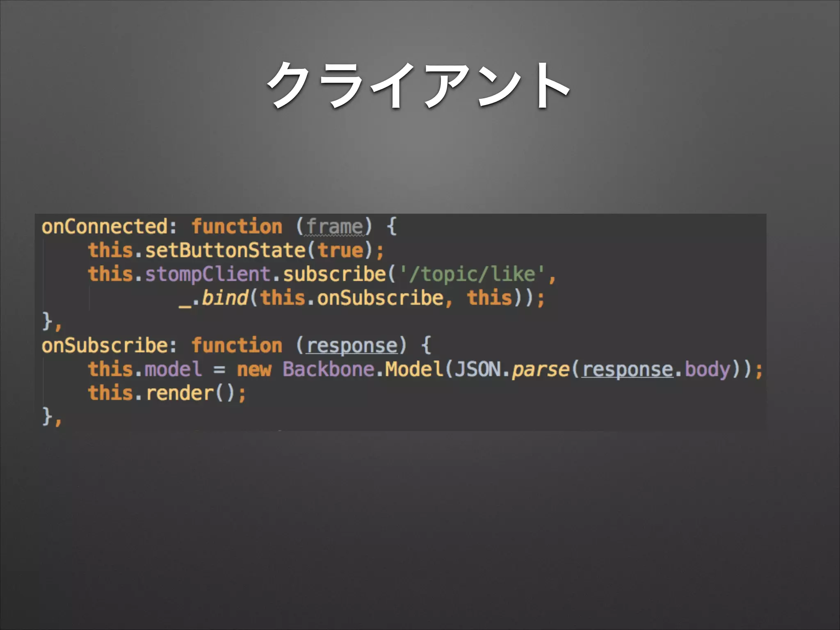Click the first function keyword
This screenshot has width=840, height=630.
[x=237, y=227]
